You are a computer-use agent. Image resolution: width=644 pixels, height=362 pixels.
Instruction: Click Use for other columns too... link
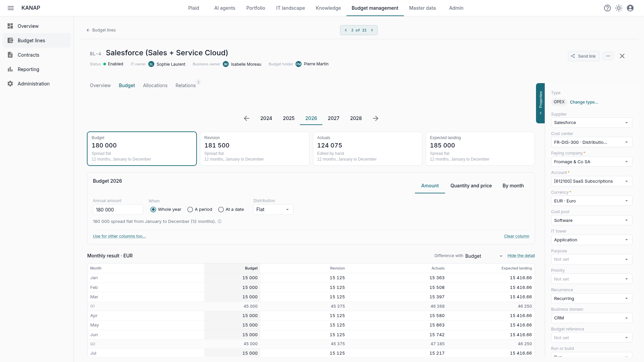tap(119, 236)
